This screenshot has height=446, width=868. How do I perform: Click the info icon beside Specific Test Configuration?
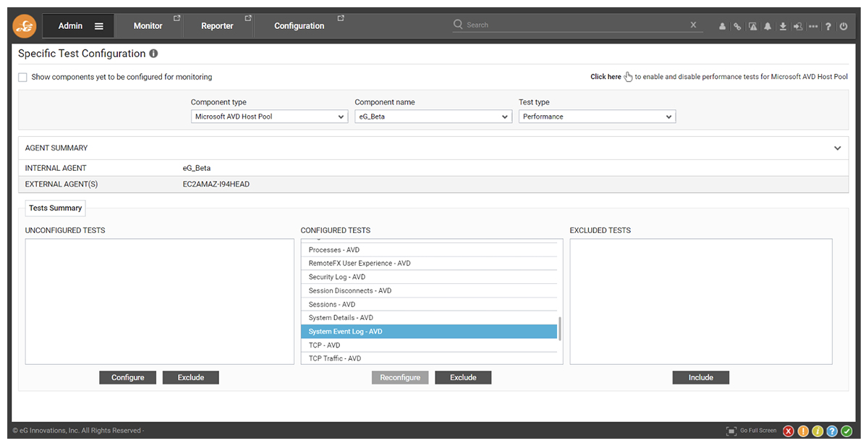[x=153, y=54]
